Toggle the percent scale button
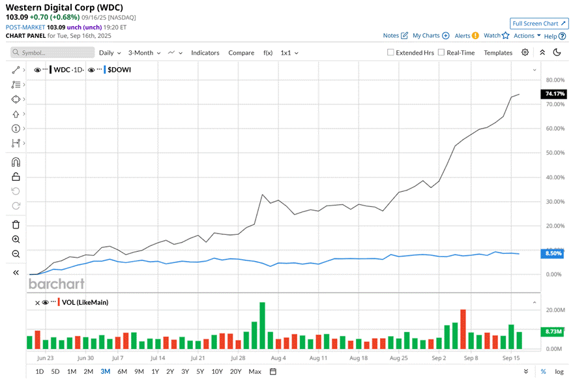The image size is (588, 385). click(544, 371)
